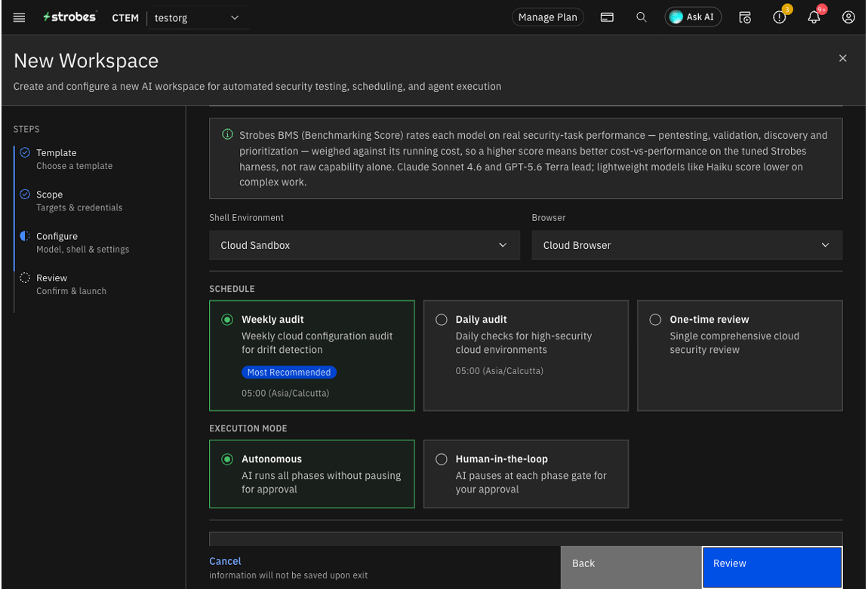Viewport: 868px width, 589px height.
Task: Click the New Workspace title
Action: 86,61
